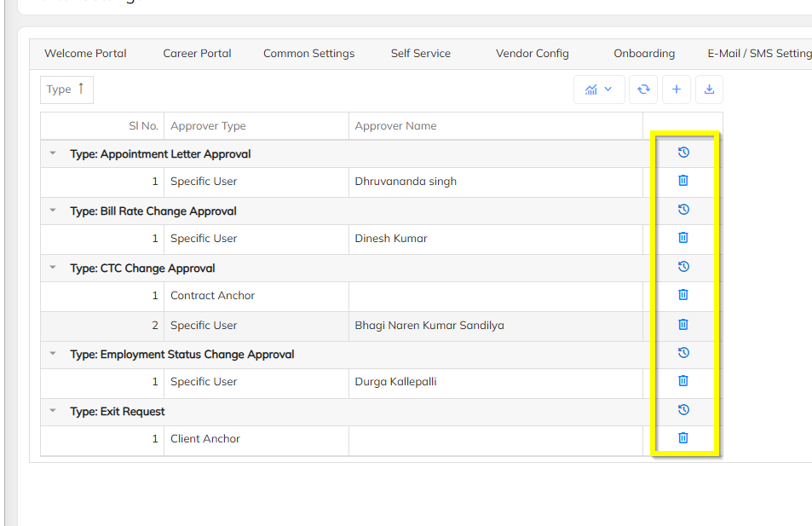Click the download export icon

pyautogui.click(x=709, y=90)
